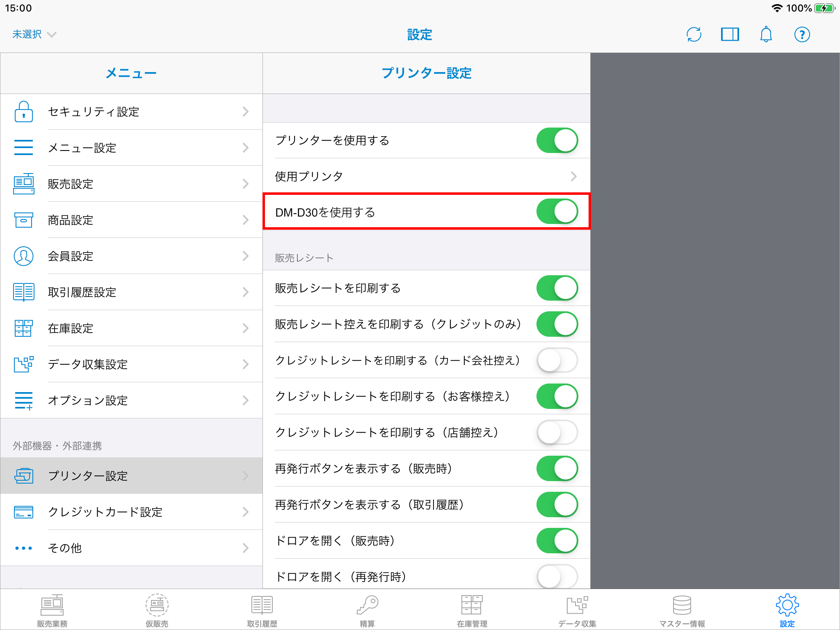Expand 会員設定 chevron
The height and width of the screenshot is (630, 840).
(x=246, y=256)
